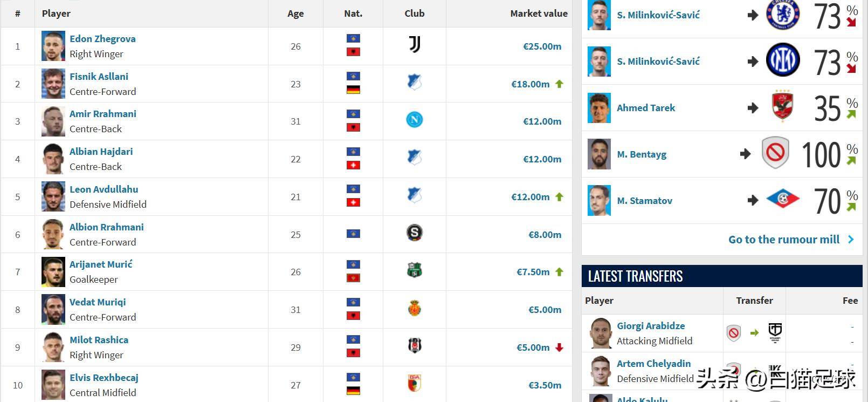The height and width of the screenshot is (402, 868).
Task: Click the Napoli club logo
Action: (x=414, y=120)
